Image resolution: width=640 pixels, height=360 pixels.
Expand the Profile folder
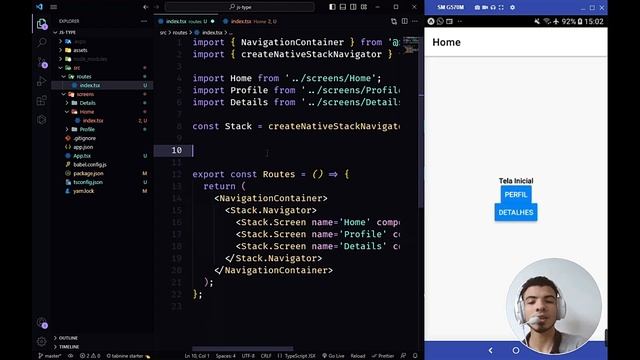pos(87,129)
